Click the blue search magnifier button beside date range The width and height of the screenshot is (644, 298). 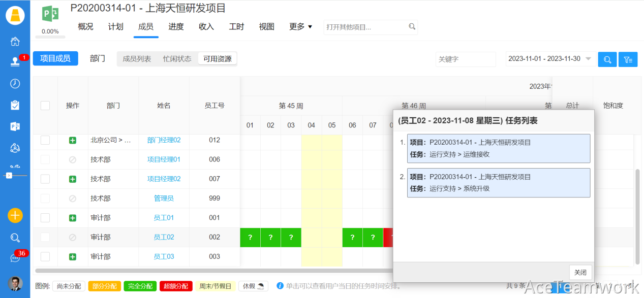(x=607, y=59)
